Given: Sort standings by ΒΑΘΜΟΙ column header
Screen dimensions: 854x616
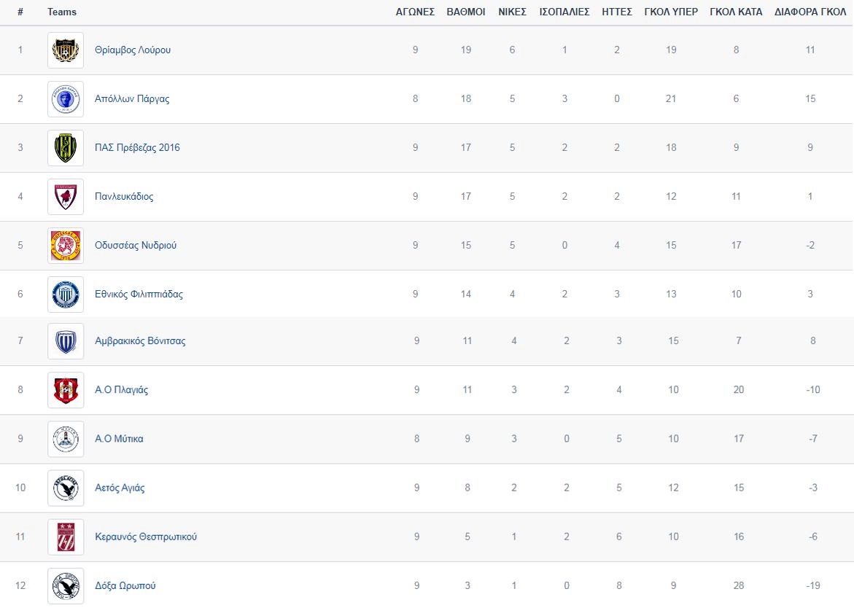Looking at the screenshot, I should tap(465, 12).
